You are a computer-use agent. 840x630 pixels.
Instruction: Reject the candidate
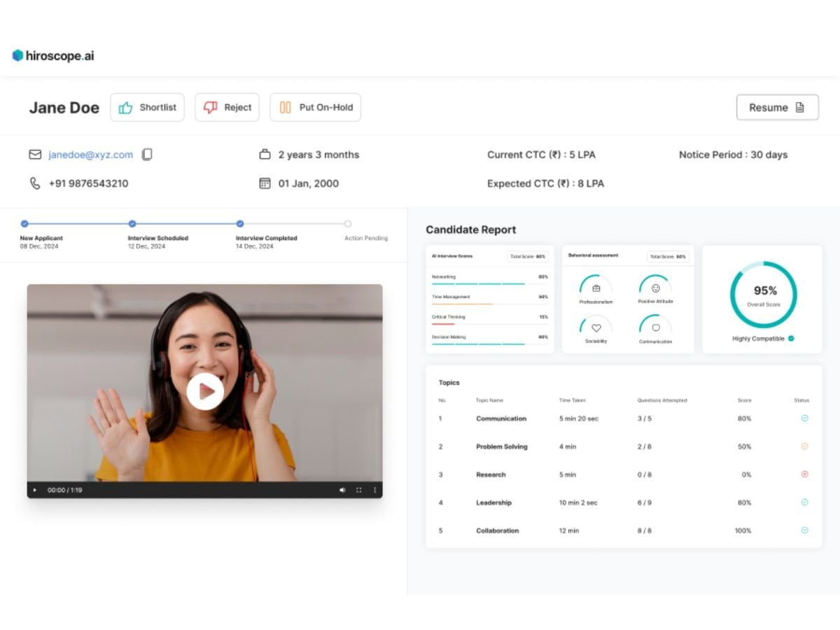(227, 108)
